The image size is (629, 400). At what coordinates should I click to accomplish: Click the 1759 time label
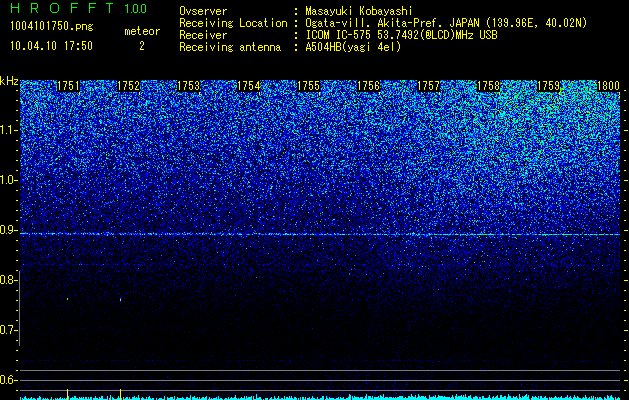tap(548, 86)
